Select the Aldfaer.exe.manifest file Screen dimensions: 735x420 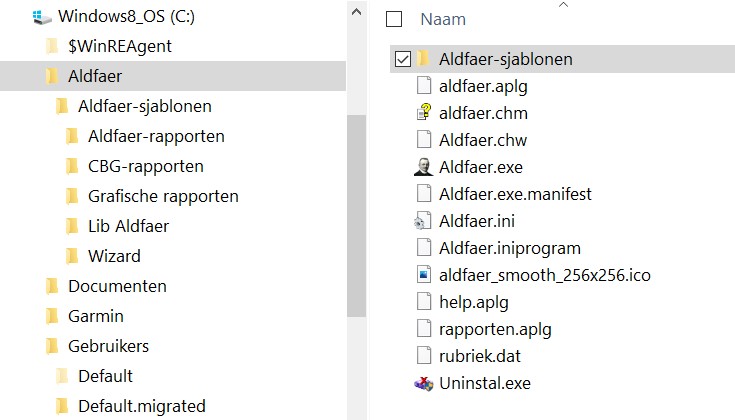515,194
